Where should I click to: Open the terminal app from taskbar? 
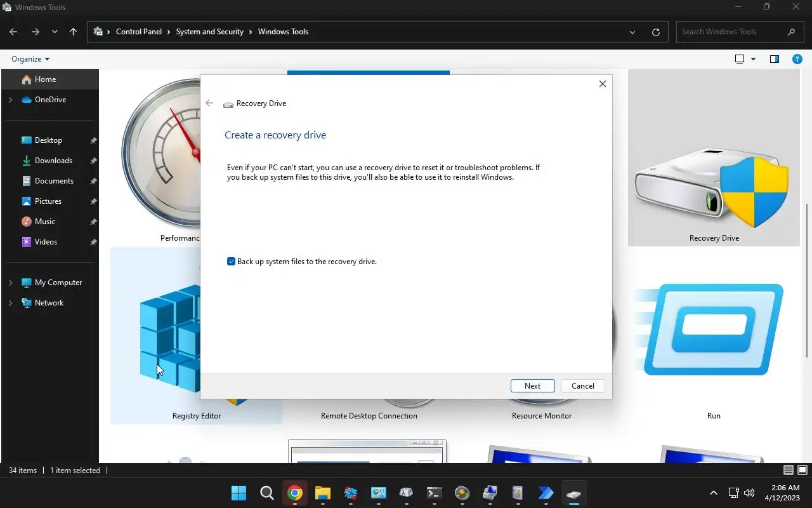pyautogui.click(x=434, y=493)
